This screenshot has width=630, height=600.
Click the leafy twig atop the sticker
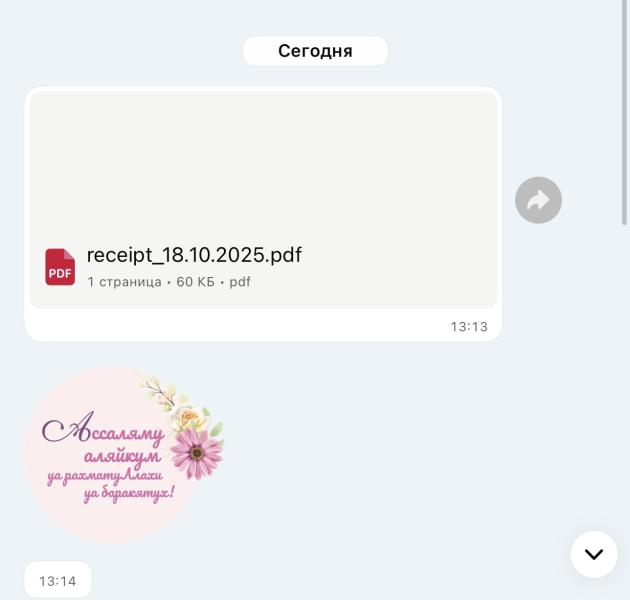158,388
